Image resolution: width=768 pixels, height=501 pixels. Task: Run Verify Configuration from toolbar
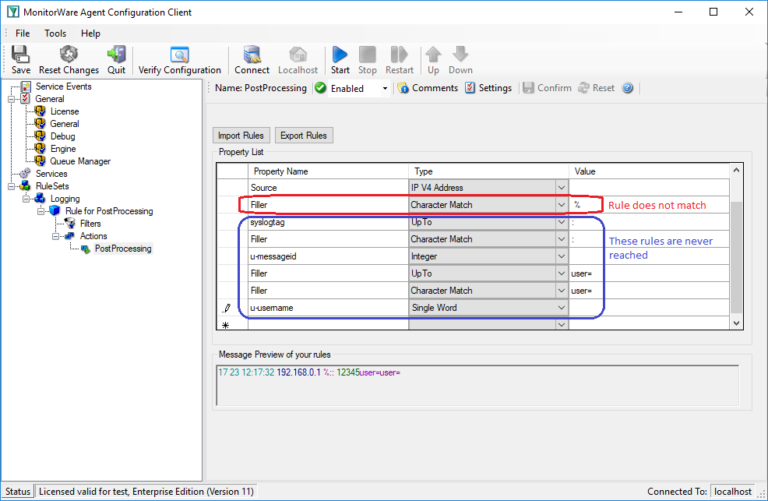(179, 56)
